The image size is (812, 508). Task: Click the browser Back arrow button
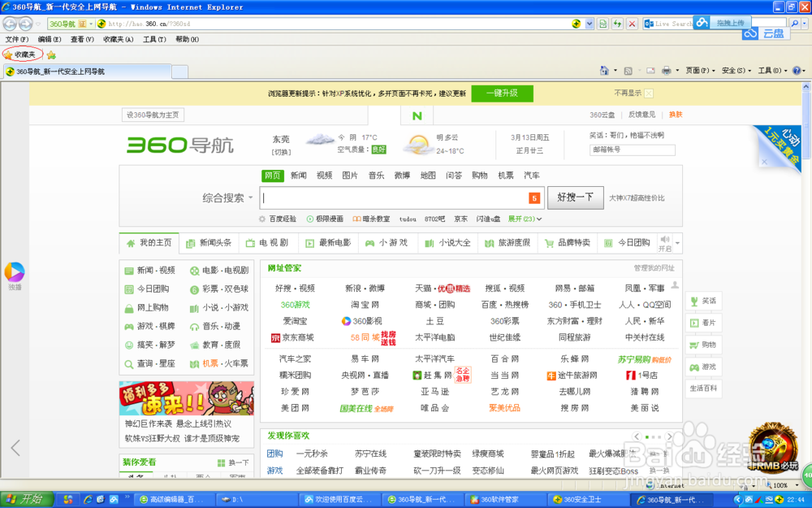(10, 24)
